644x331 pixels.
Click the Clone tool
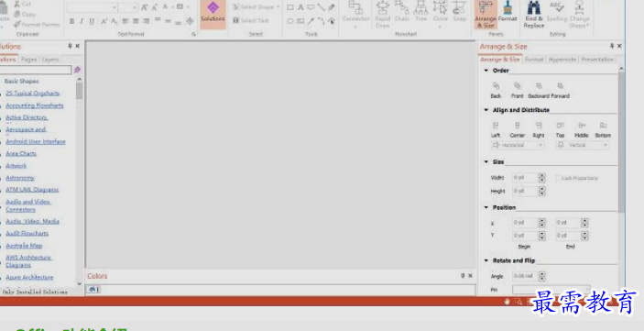tap(440, 14)
